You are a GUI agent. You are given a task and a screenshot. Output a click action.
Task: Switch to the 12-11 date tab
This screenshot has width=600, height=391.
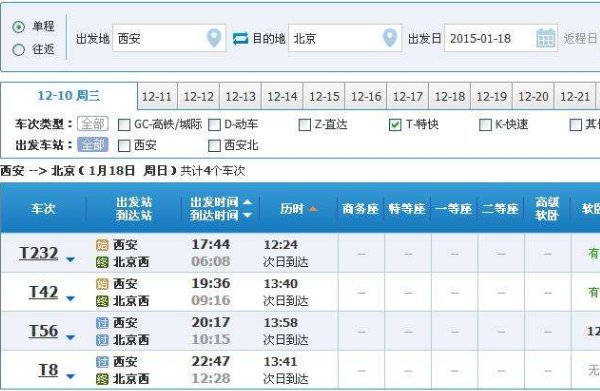click(x=157, y=96)
